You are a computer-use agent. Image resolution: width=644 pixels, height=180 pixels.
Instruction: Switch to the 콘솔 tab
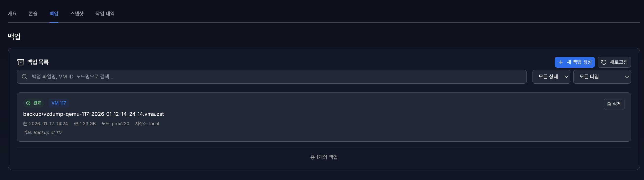pos(33,14)
